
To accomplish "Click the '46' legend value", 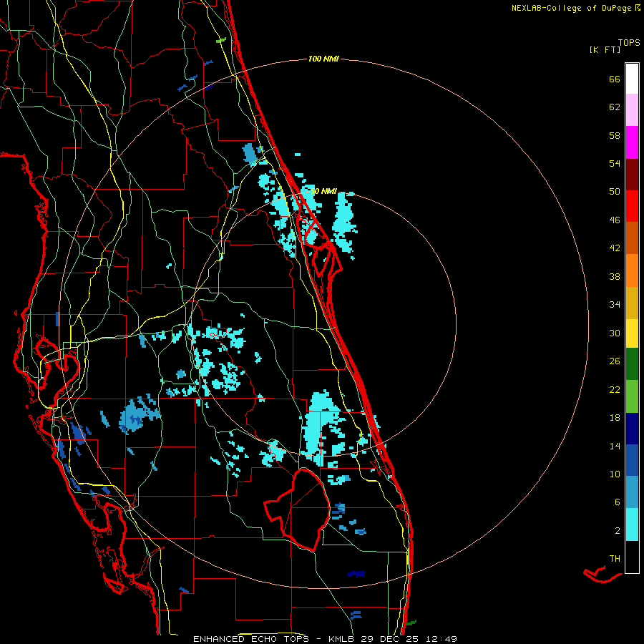I will click(x=615, y=220).
